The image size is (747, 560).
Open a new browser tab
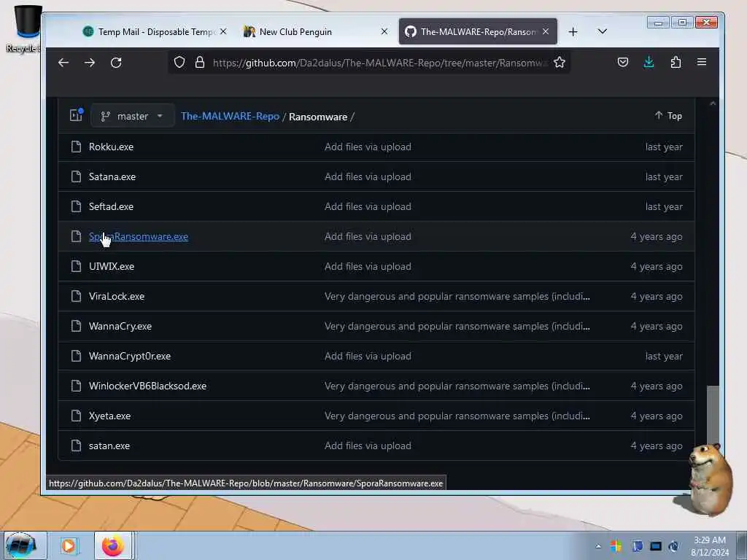pyautogui.click(x=573, y=32)
